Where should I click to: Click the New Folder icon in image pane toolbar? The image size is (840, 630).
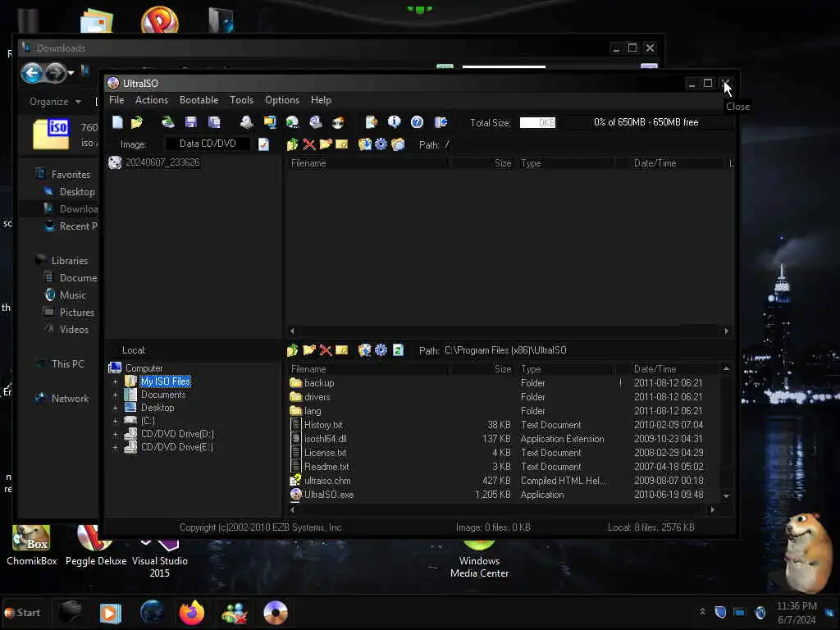point(326,144)
